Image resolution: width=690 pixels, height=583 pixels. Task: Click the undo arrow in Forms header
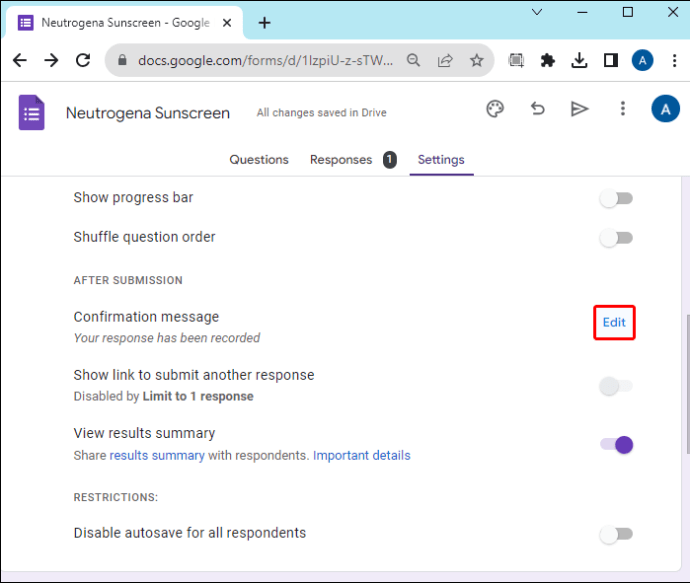[x=537, y=108]
